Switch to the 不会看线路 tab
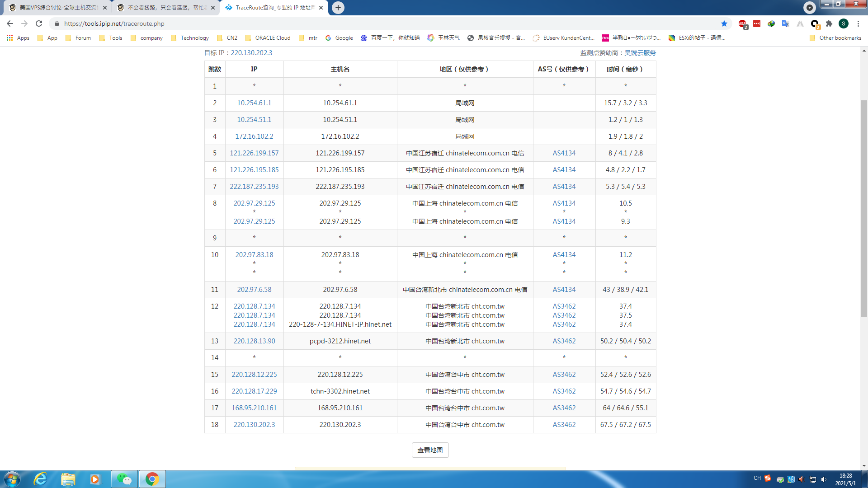The height and width of the screenshot is (488, 868). (165, 8)
